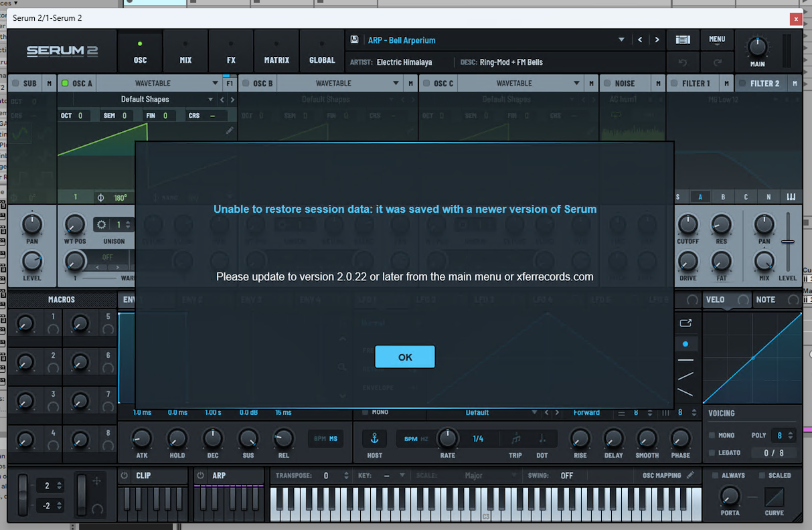
Task: Open the GLOBAL tab
Action: tap(322, 53)
